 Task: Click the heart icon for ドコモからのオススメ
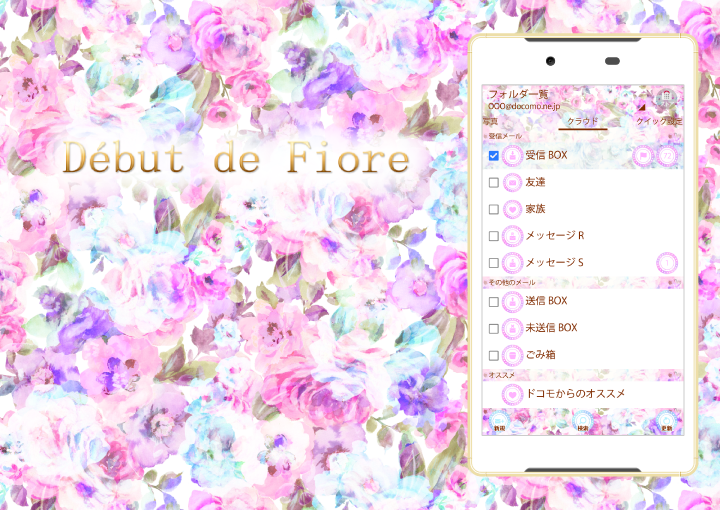point(512,394)
